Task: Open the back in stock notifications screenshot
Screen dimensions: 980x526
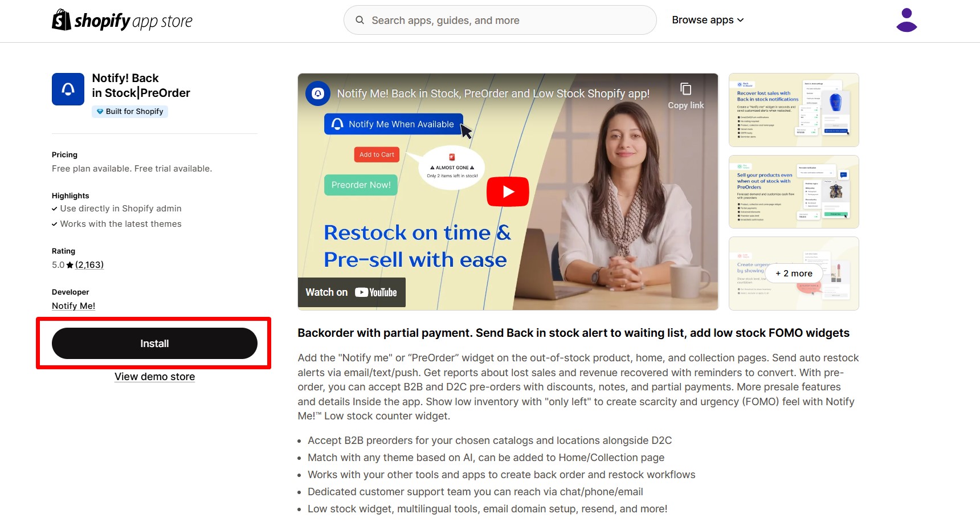Action: tap(794, 110)
